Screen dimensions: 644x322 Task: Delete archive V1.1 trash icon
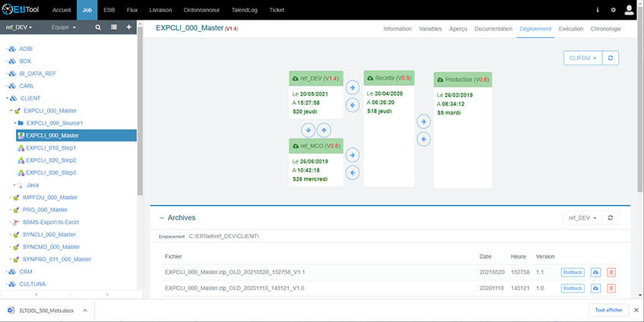click(611, 273)
